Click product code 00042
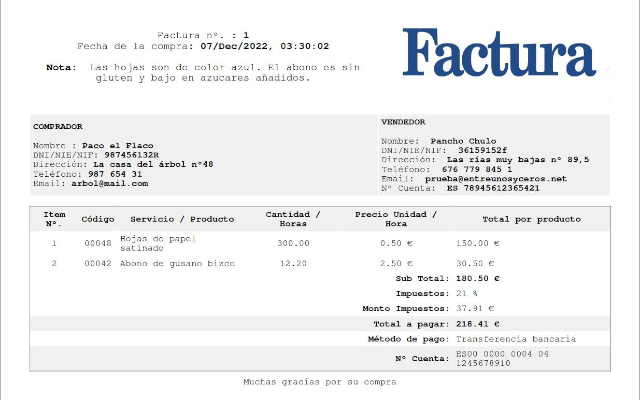The height and width of the screenshot is (400, 640). (96, 263)
